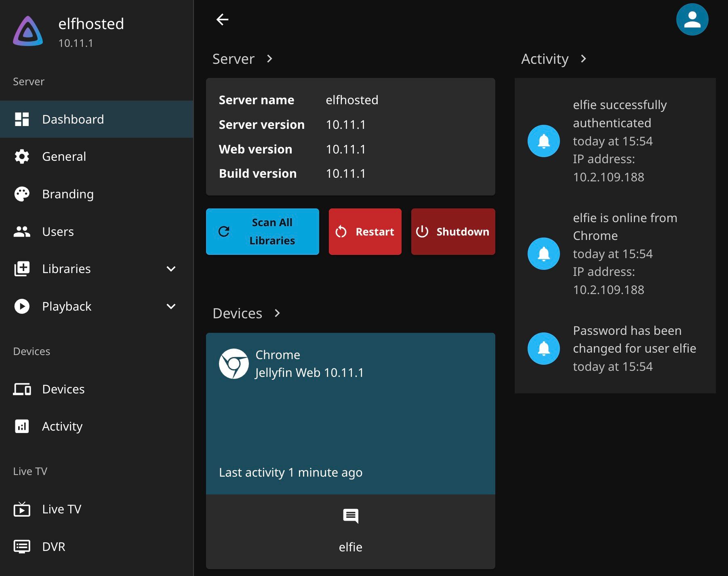Click the Server version value 10.11.1
This screenshot has width=728, height=576.
(346, 124)
